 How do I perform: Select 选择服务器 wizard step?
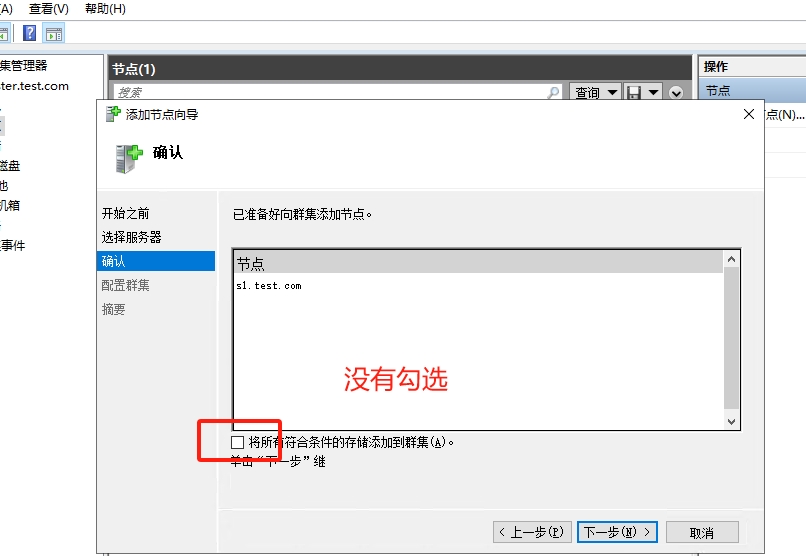click(132, 237)
